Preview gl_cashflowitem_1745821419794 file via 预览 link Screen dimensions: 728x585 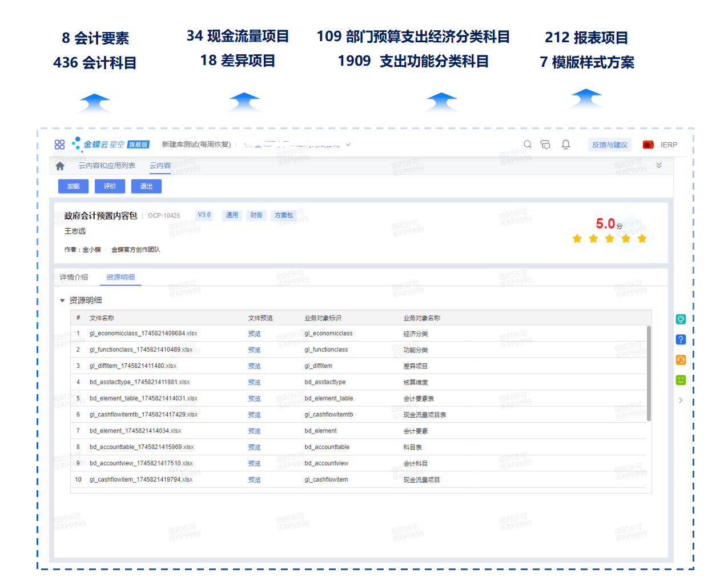tap(255, 480)
